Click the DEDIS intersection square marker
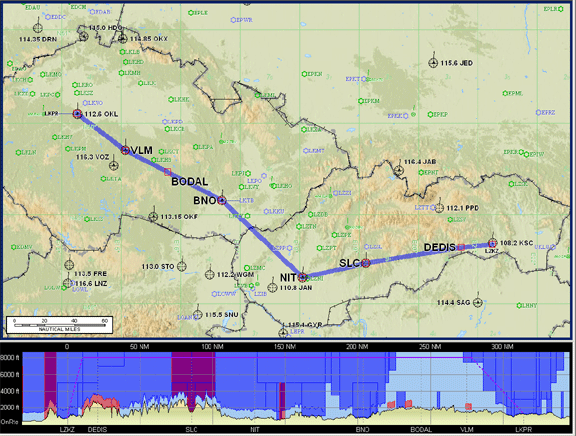576x436 pixels. click(461, 247)
